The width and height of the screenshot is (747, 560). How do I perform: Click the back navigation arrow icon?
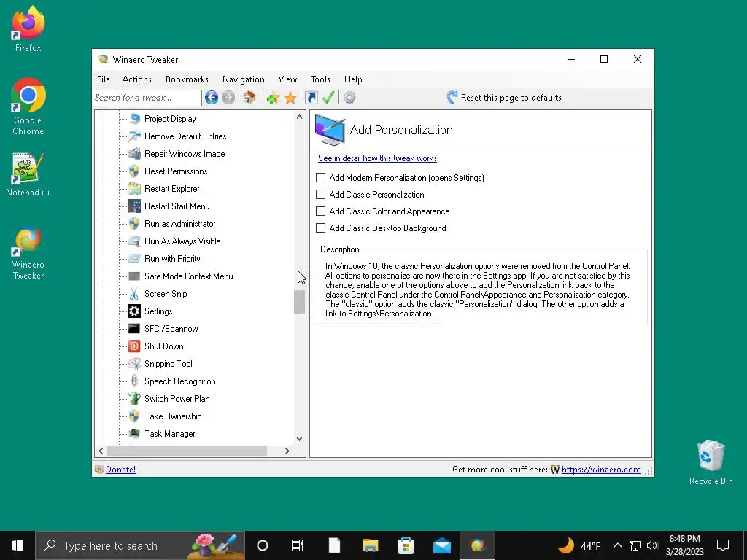click(x=212, y=98)
